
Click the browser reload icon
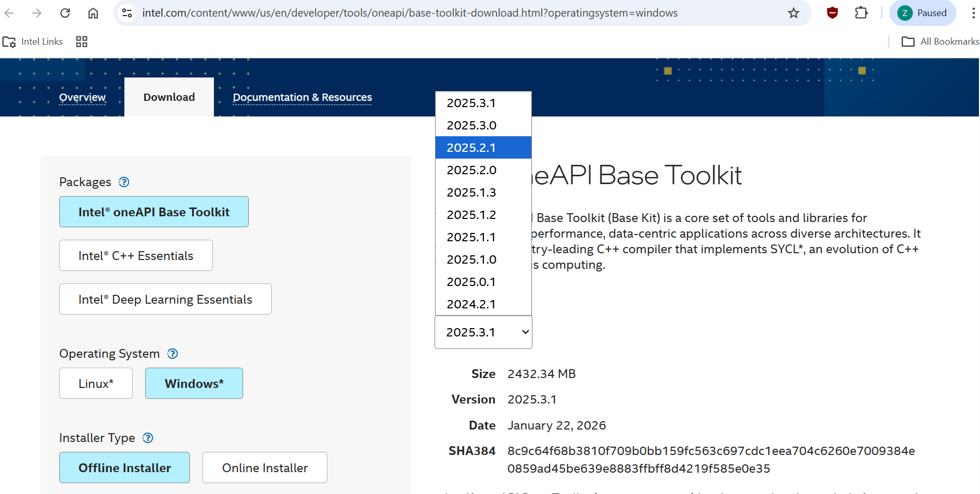(65, 13)
